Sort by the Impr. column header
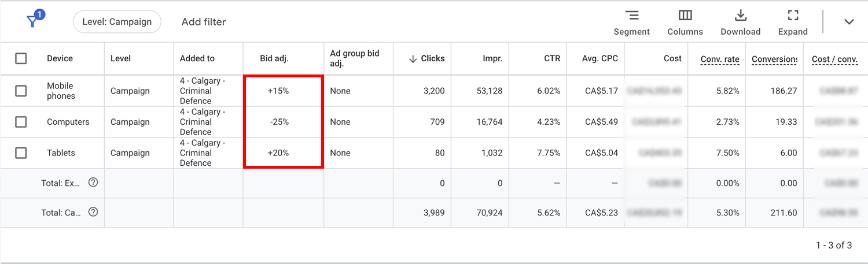This screenshot has width=868, height=264. (x=492, y=58)
